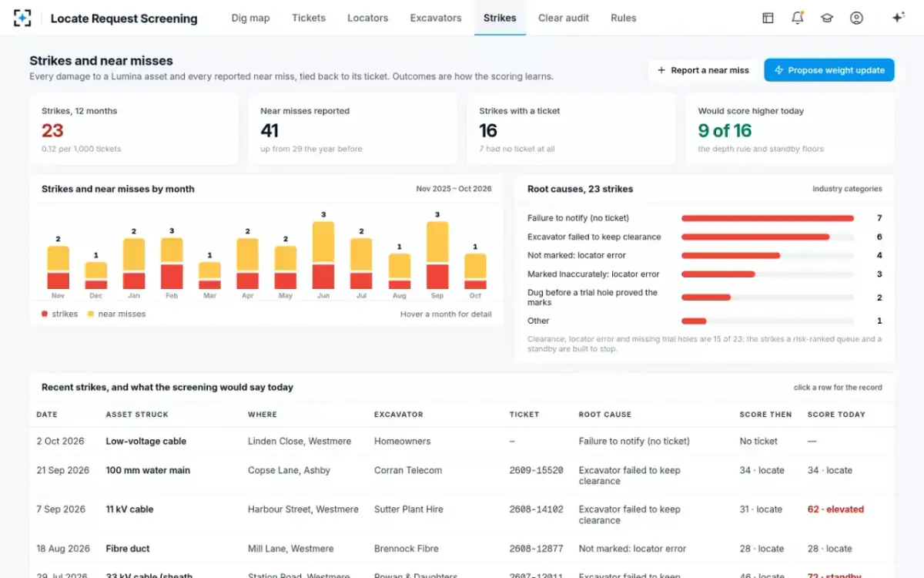Click ticket number 2608-14102
The height and width of the screenshot is (578, 924).
(x=536, y=509)
